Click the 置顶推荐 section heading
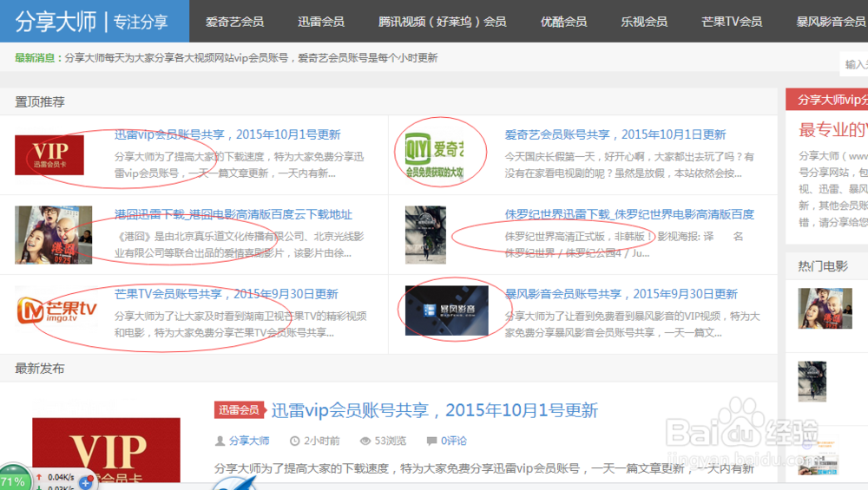 coord(40,101)
